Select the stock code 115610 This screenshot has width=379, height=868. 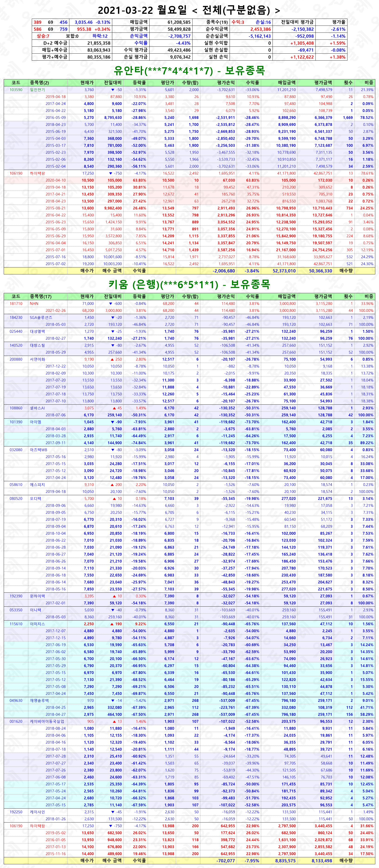(x=16, y=624)
